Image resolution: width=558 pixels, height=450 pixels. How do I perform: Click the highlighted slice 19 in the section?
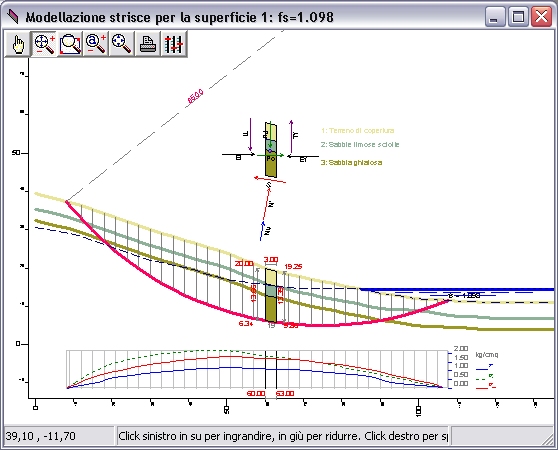coord(271,295)
